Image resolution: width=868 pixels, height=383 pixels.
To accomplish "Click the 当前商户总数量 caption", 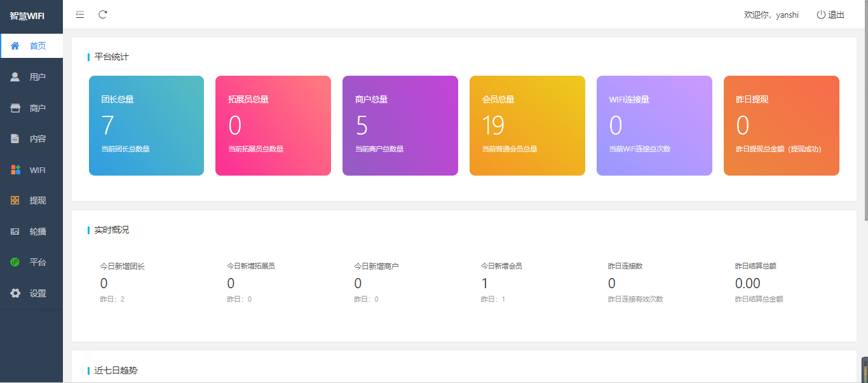I will [379, 149].
